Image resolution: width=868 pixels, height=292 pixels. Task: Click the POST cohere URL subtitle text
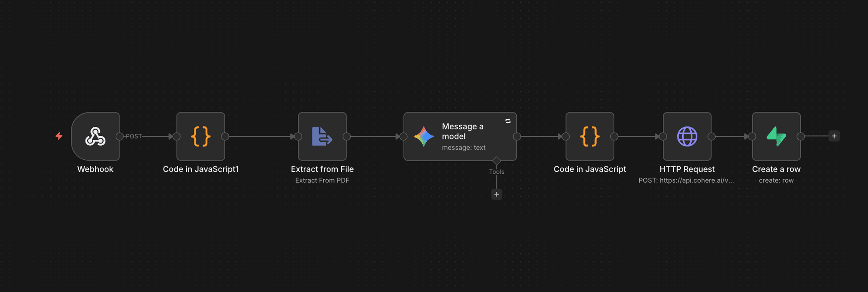[686, 181]
